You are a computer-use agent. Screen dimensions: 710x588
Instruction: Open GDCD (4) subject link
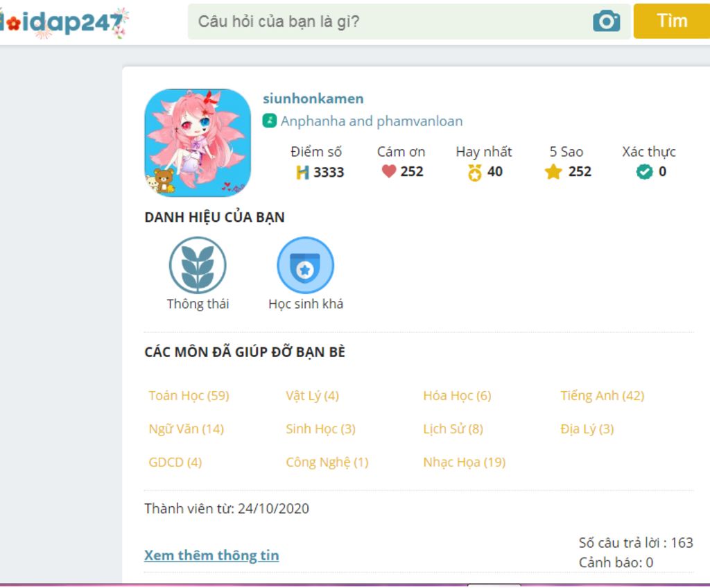point(175,462)
